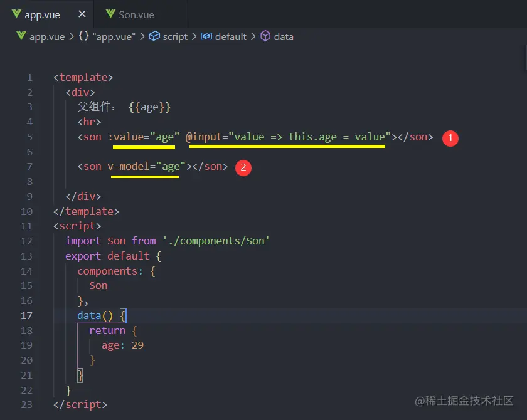Click the age: 29 property line
Screen dimensions: 527x420
tap(122, 345)
